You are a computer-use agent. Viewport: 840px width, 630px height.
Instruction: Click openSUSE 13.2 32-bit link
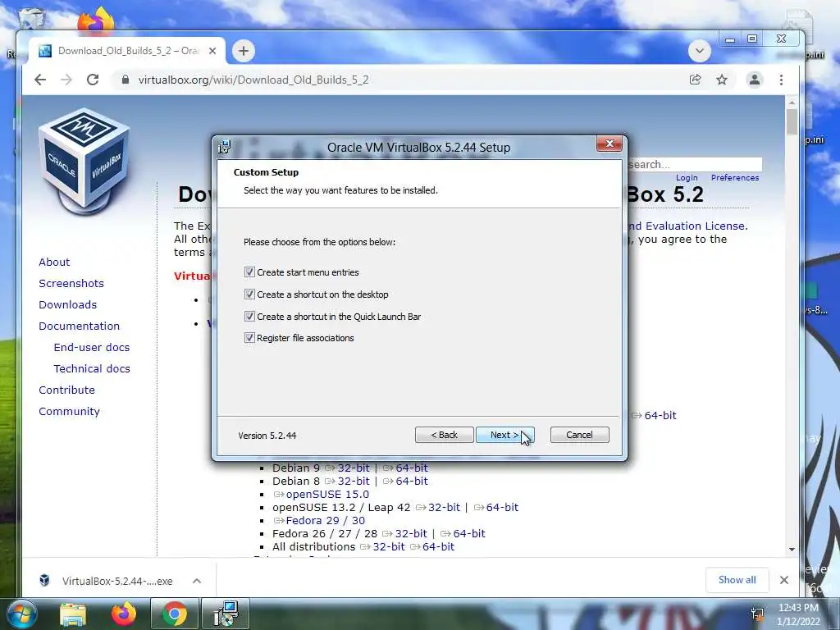pyautogui.click(x=444, y=507)
